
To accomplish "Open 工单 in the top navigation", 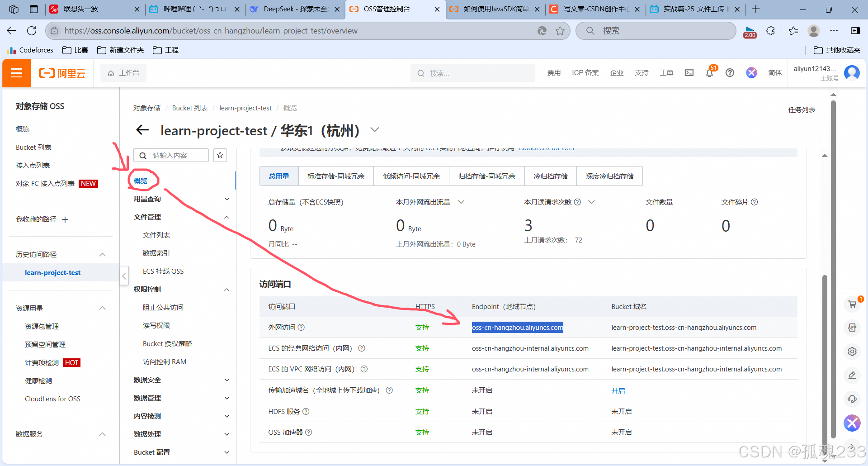I will [666, 73].
